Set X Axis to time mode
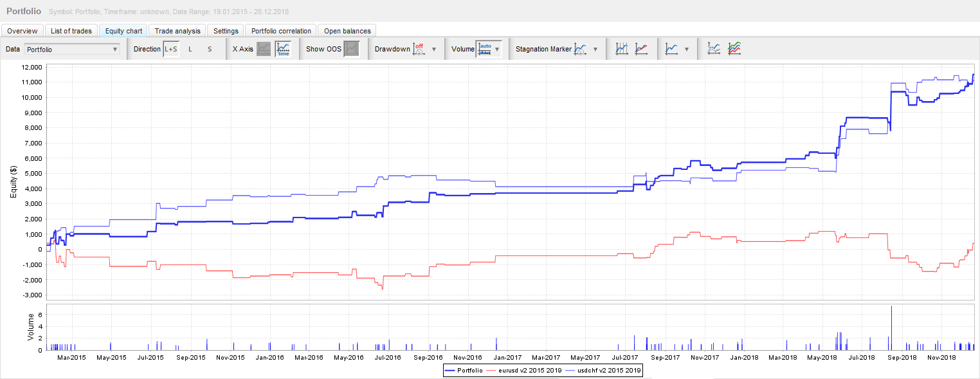Viewport: 980px width, 379px height. (x=283, y=49)
